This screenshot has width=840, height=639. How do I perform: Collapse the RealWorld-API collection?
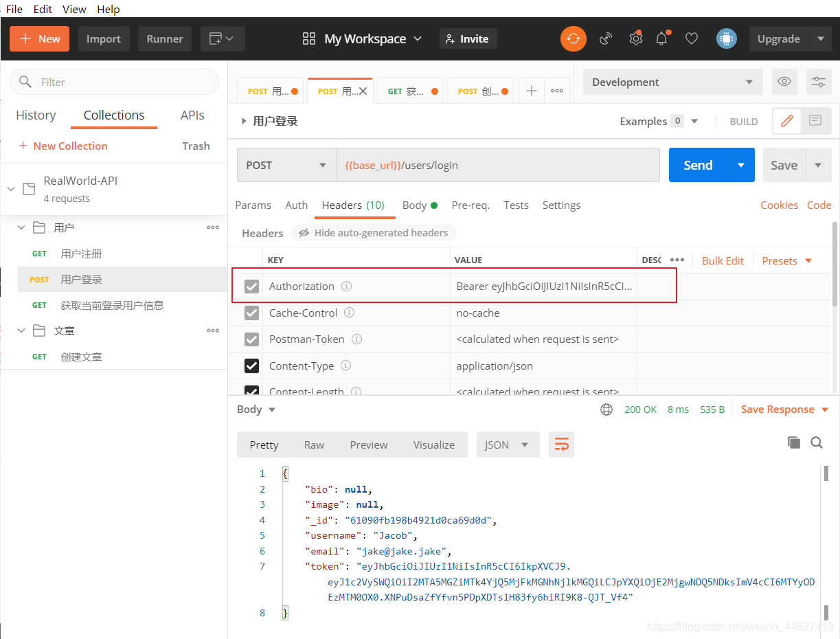coord(10,188)
